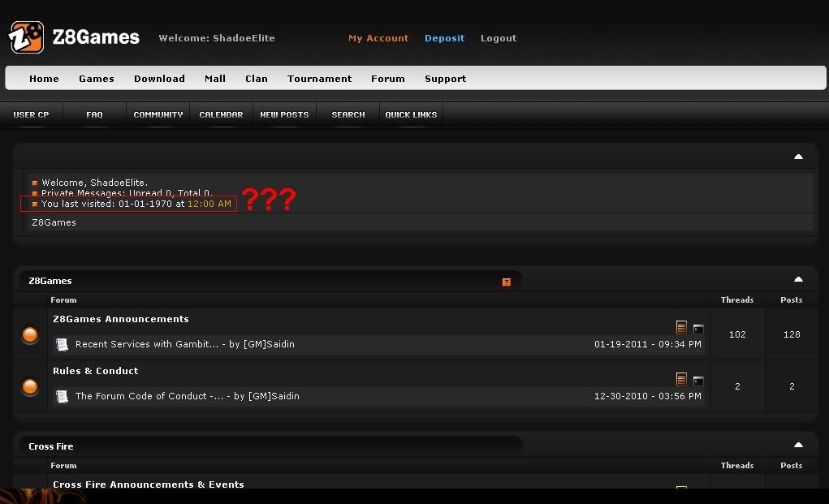
Task: Click post icon next to Forum Code of Conduct
Action: [x=62, y=397]
